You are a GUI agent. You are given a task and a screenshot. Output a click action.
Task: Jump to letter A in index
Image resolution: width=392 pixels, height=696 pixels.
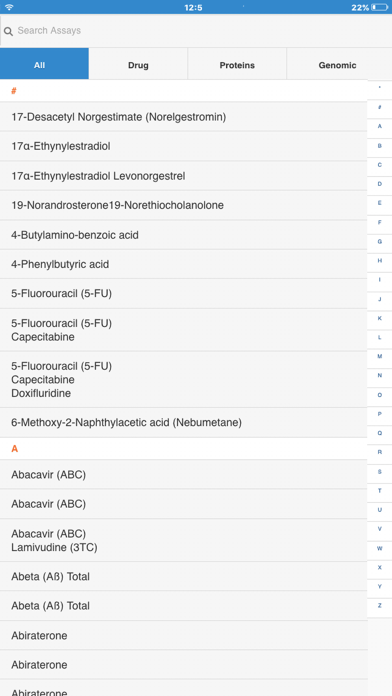(380, 126)
